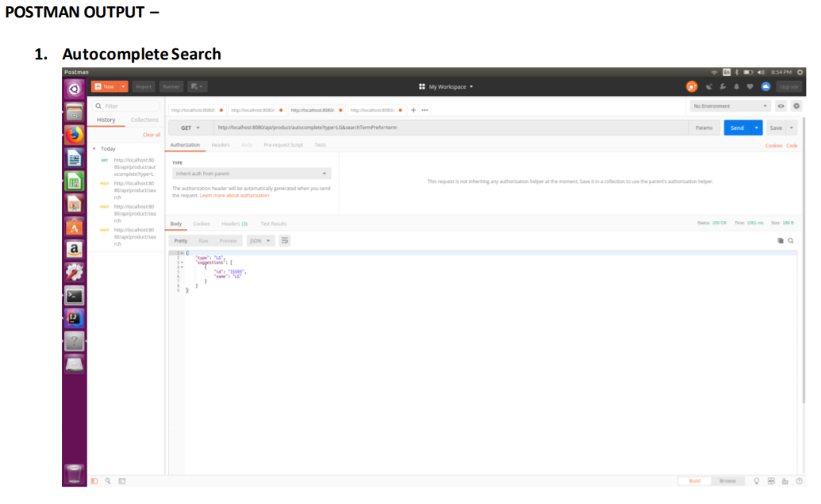Switch to the History sidebar tab
The width and height of the screenshot is (821, 504).
106,120
